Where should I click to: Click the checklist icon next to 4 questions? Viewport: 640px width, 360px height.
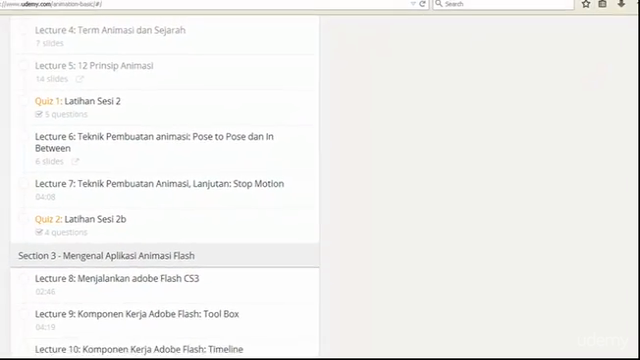(39, 232)
